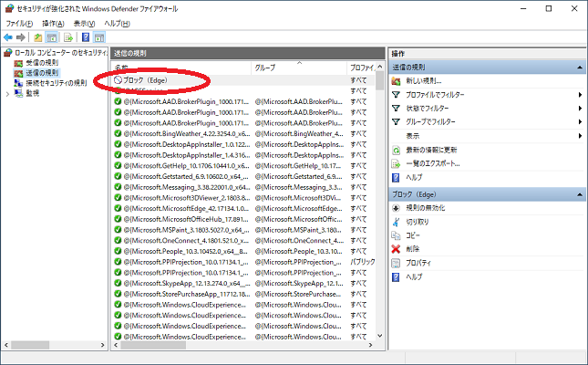The height and width of the screenshot is (365, 588).
Task: Click the Forward arrow toolbar icon
Action: [21, 37]
